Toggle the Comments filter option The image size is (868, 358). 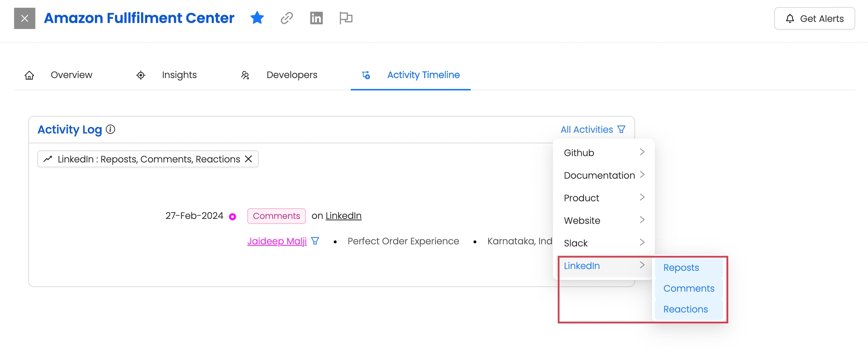689,288
